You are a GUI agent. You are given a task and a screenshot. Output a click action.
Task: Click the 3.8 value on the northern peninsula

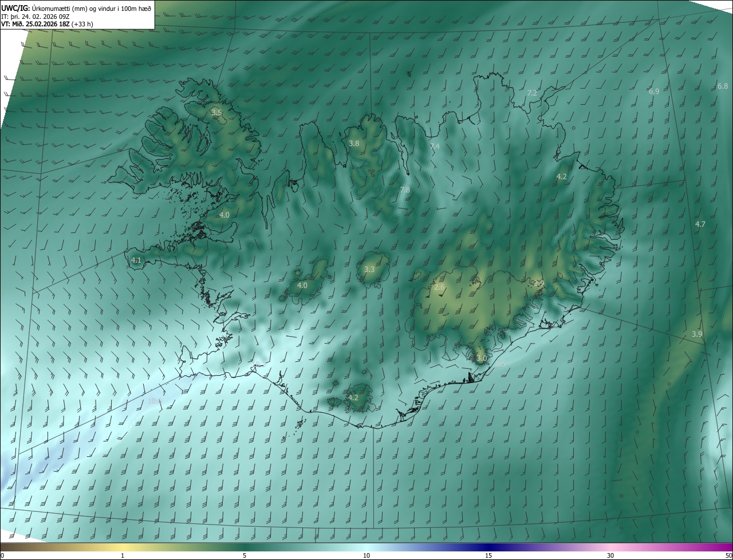coord(354,143)
